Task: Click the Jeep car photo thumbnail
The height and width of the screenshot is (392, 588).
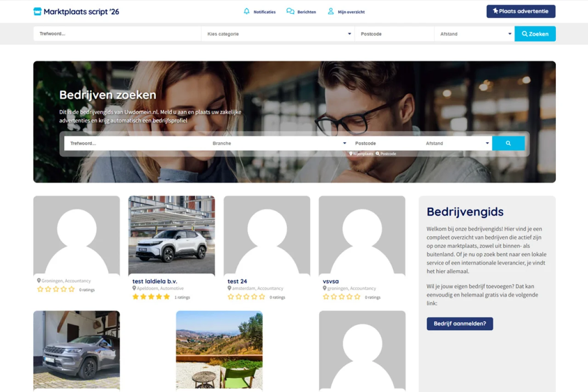Action: (76, 351)
